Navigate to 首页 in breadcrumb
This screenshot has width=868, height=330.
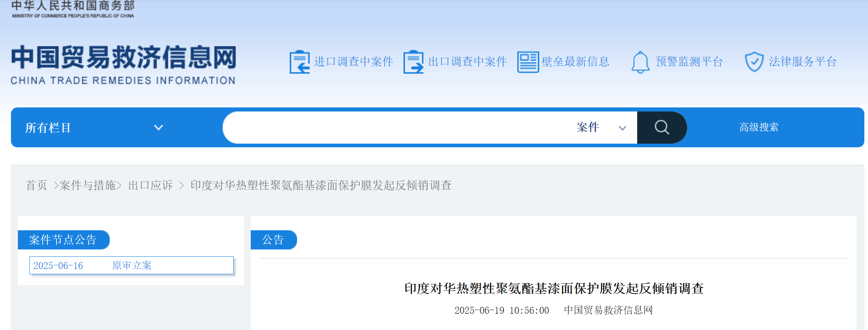(37, 186)
